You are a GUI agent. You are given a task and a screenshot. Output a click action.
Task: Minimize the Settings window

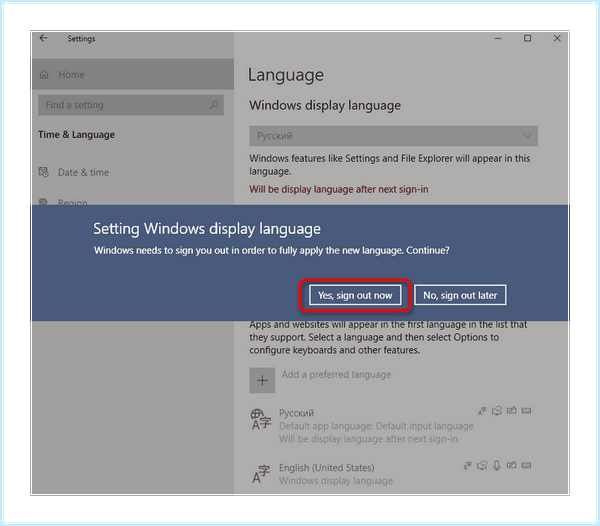498,38
